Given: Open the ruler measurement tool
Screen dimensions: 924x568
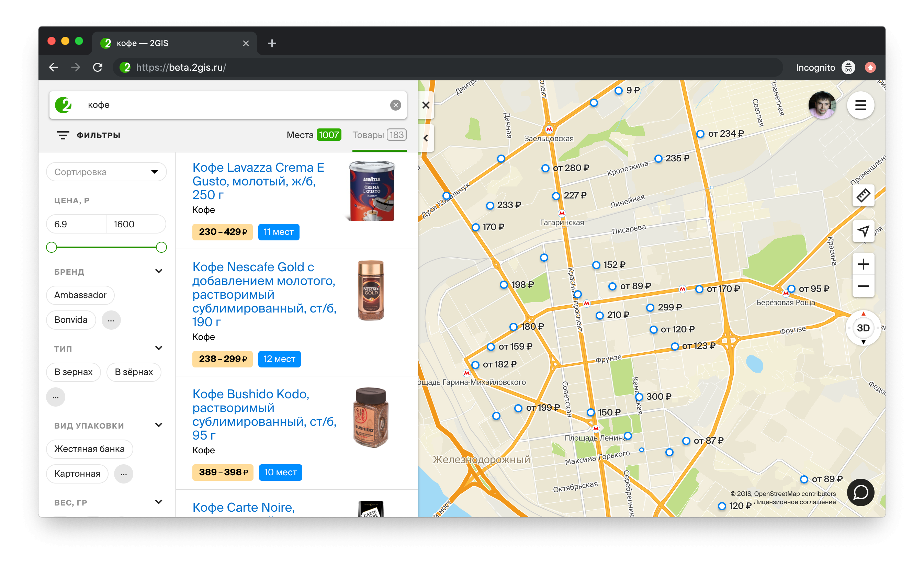Looking at the screenshot, I should click(x=863, y=195).
